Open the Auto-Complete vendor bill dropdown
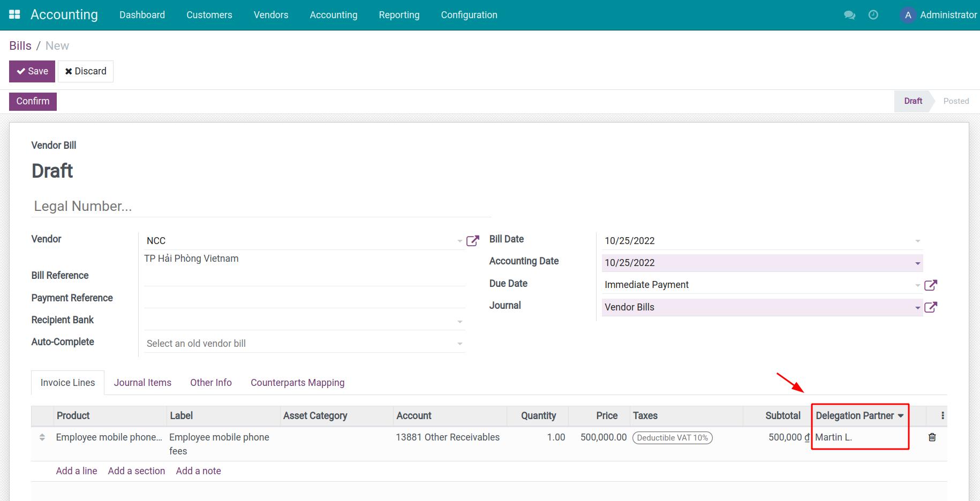The width and height of the screenshot is (980, 501). (459, 343)
